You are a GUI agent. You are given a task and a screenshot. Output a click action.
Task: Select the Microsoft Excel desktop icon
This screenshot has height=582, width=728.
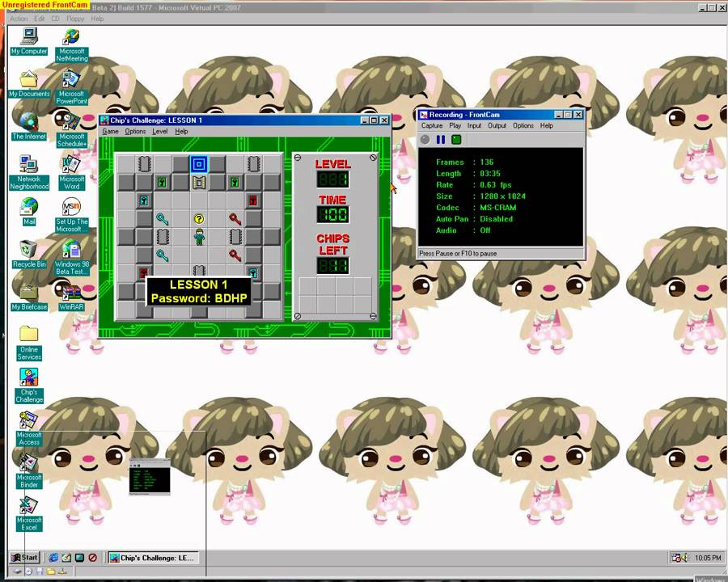point(29,514)
